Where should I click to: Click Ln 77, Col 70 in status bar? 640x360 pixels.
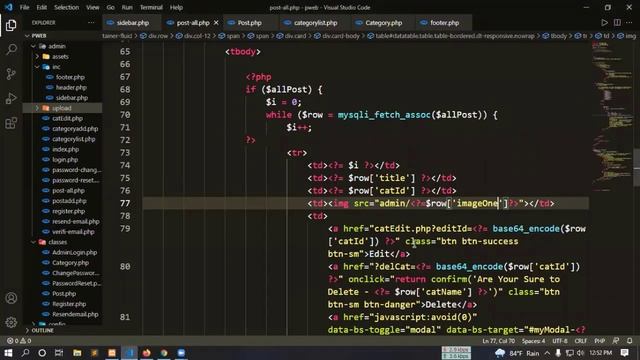(498, 340)
